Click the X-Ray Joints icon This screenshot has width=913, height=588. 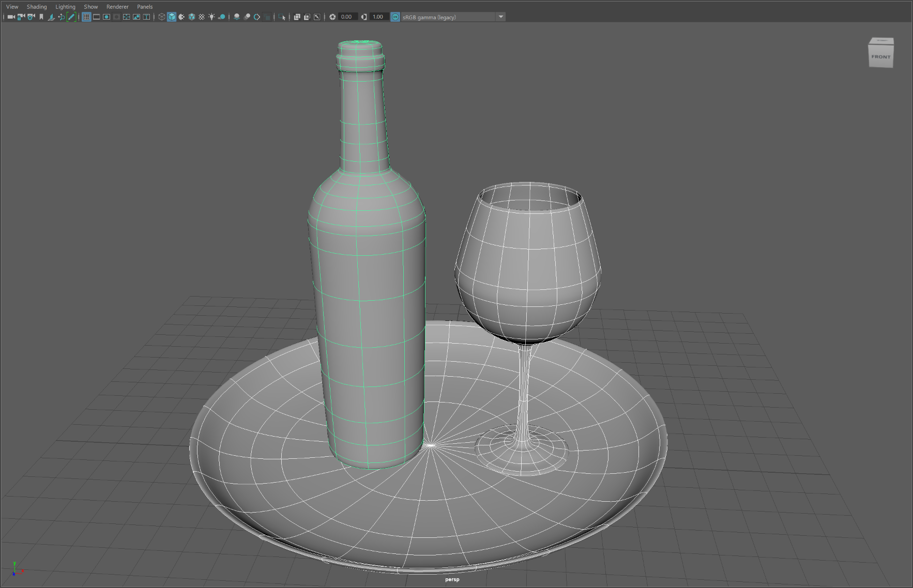click(317, 17)
